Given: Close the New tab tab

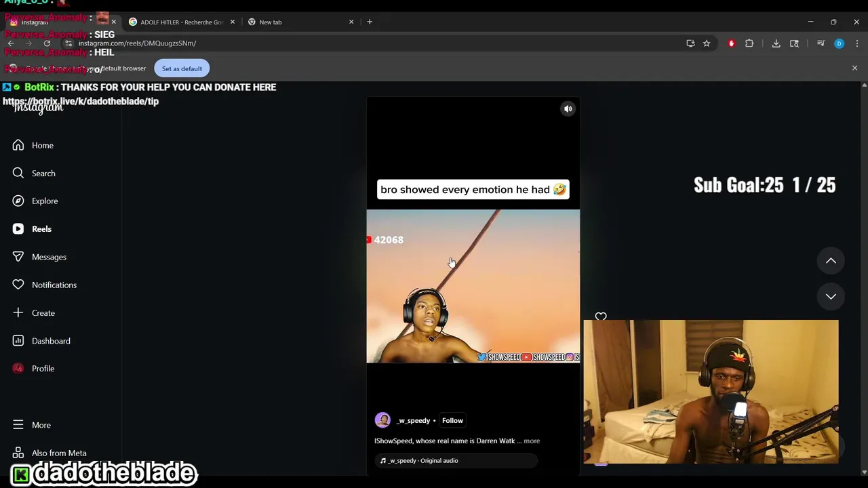Looking at the screenshot, I should point(351,22).
